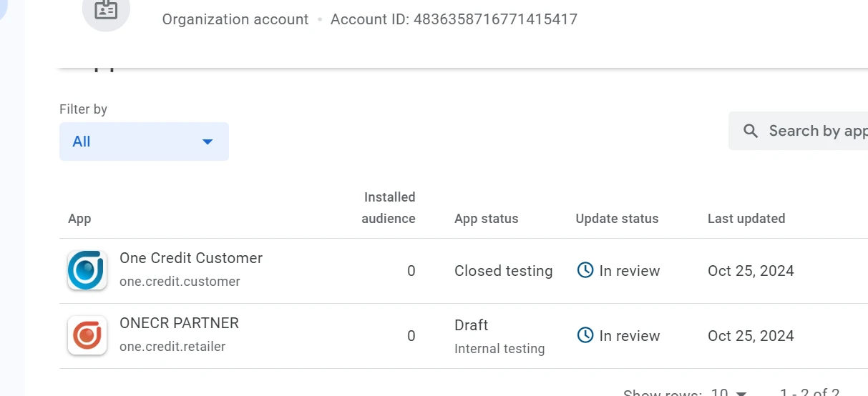The height and width of the screenshot is (396, 868).
Task: Click the clock icon in ONECR PARTNER row
Action: [x=585, y=335]
